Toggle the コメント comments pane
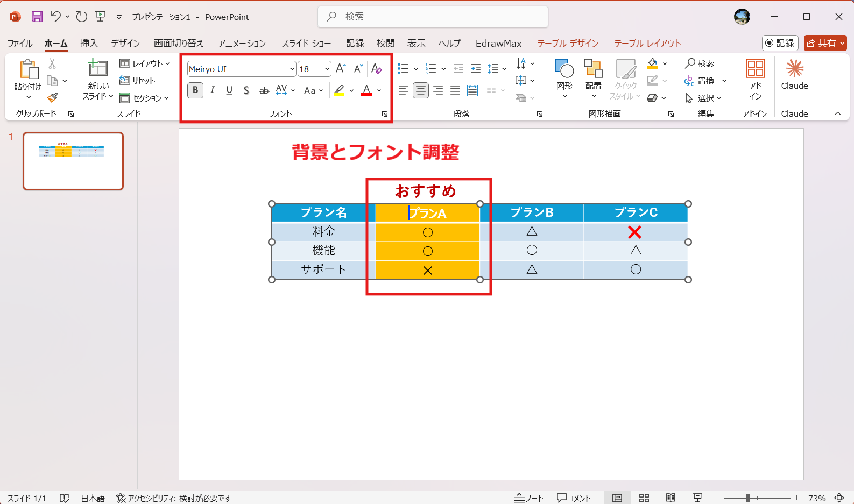Viewport: 854px width, 504px height. tap(574, 498)
